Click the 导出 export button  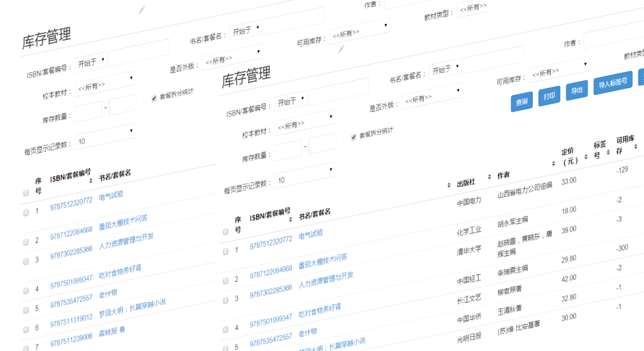click(x=577, y=91)
